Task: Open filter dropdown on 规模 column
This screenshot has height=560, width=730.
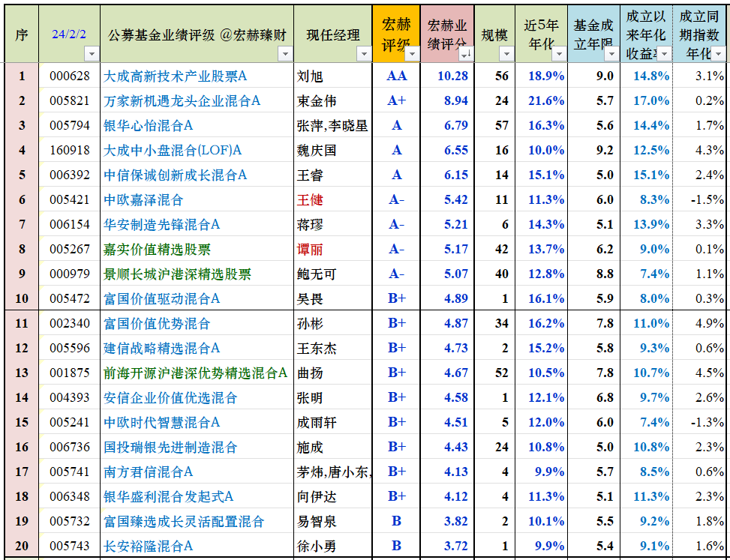Action: pyautogui.click(x=506, y=55)
